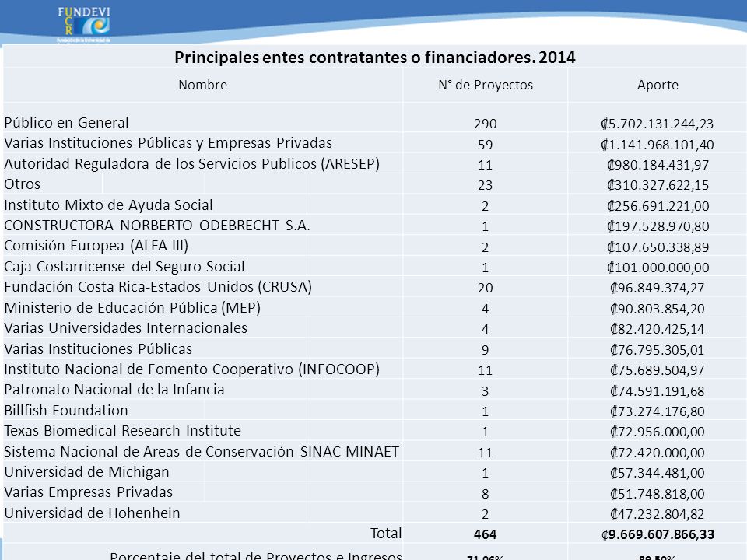Select the amount ₡75.689.504,97
This screenshot has height=560, width=747.
click(x=658, y=370)
